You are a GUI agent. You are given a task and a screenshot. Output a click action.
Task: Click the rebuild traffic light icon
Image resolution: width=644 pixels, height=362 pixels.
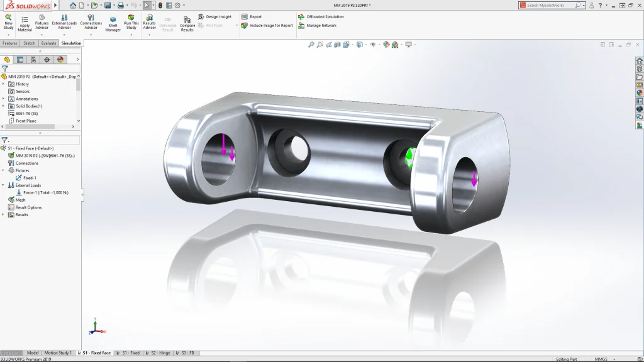pyautogui.click(x=160, y=5)
